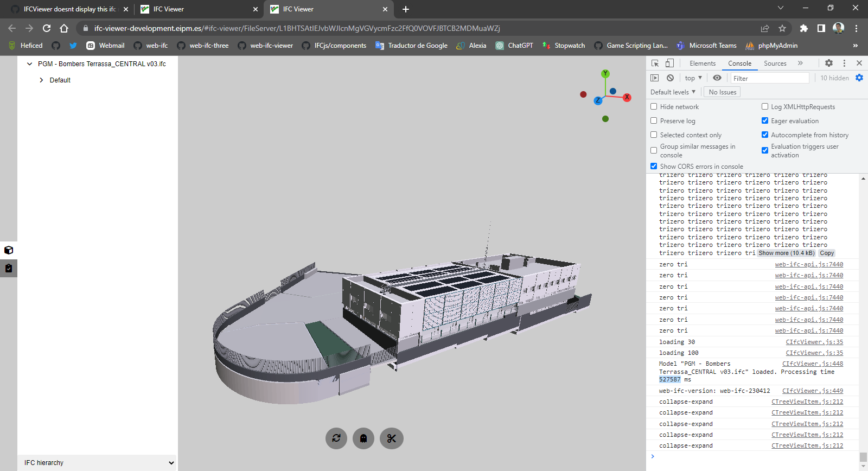This screenshot has width=868, height=471.
Task: Check the Hide network option
Action: click(x=654, y=107)
